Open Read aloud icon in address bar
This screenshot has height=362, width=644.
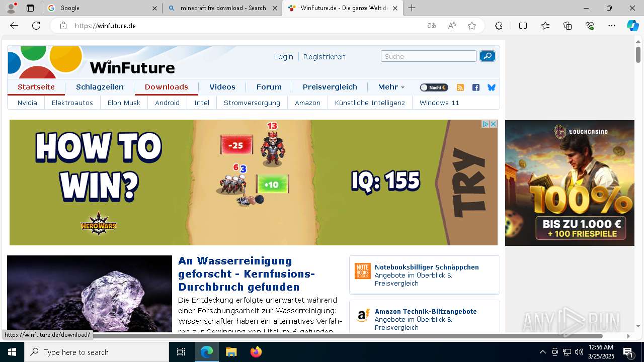coord(452,26)
